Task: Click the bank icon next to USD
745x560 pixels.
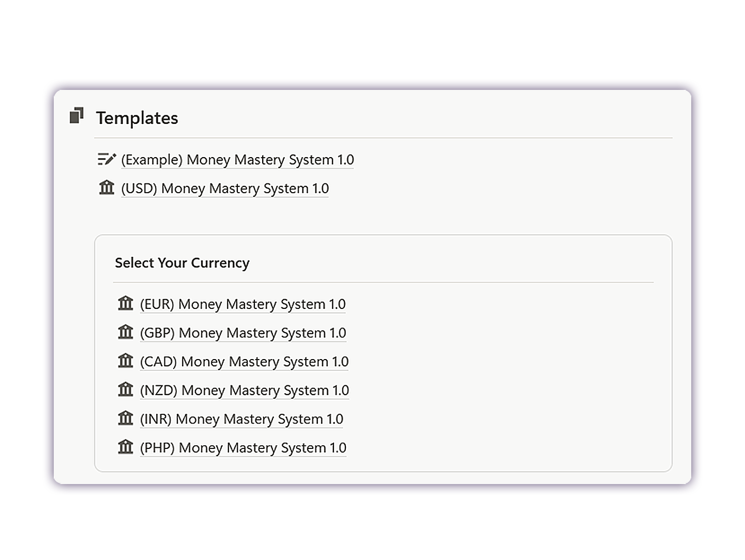Action: (107, 188)
